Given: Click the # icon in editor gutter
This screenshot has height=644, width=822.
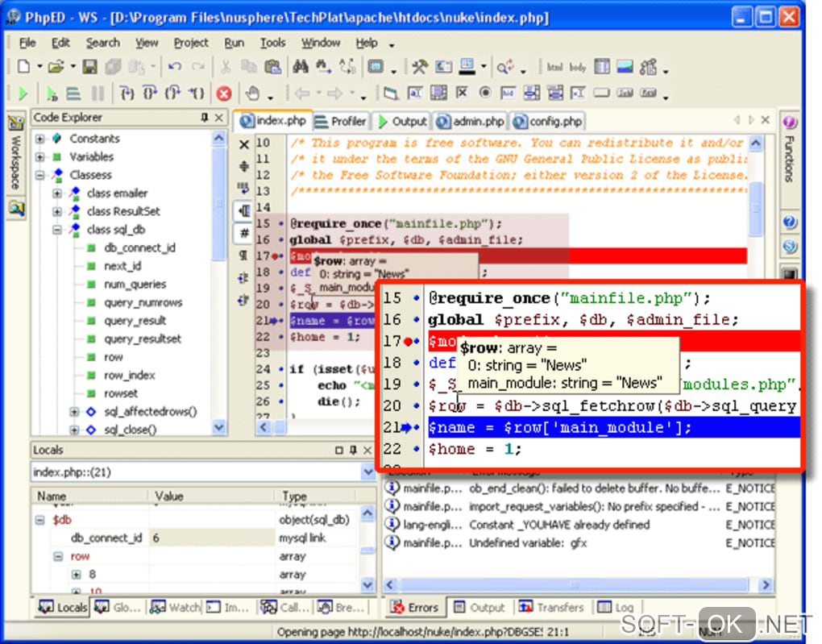Looking at the screenshot, I should coord(244,233).
